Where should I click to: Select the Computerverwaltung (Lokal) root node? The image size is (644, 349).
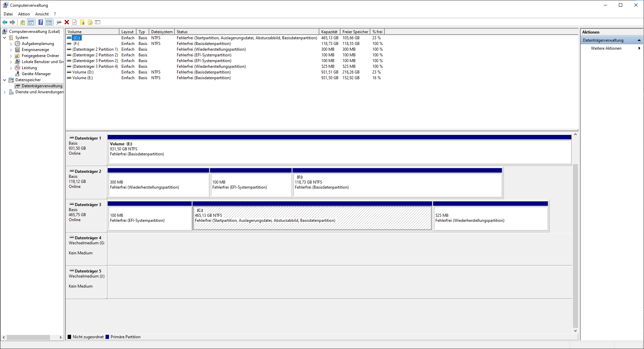pyautogui.click(x=35, y=32)
